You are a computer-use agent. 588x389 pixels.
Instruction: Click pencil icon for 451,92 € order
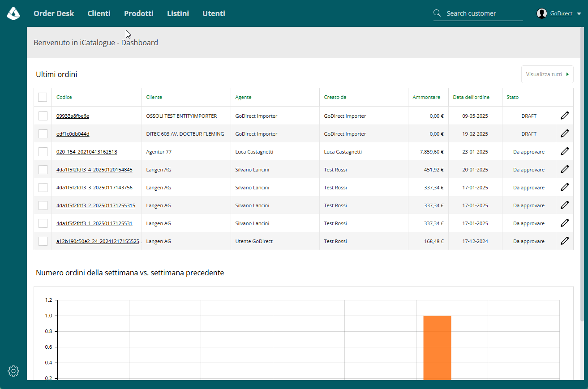565,169
